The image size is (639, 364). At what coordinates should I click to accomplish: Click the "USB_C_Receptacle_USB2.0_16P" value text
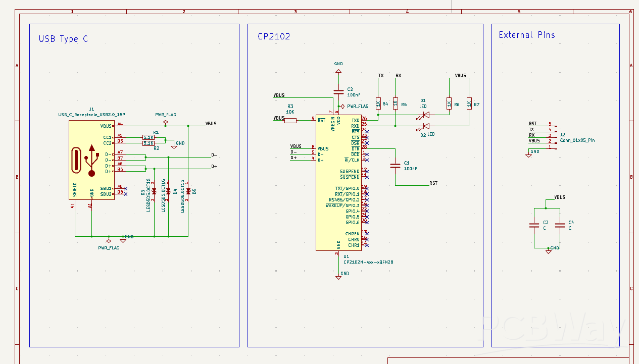(91, 115)
